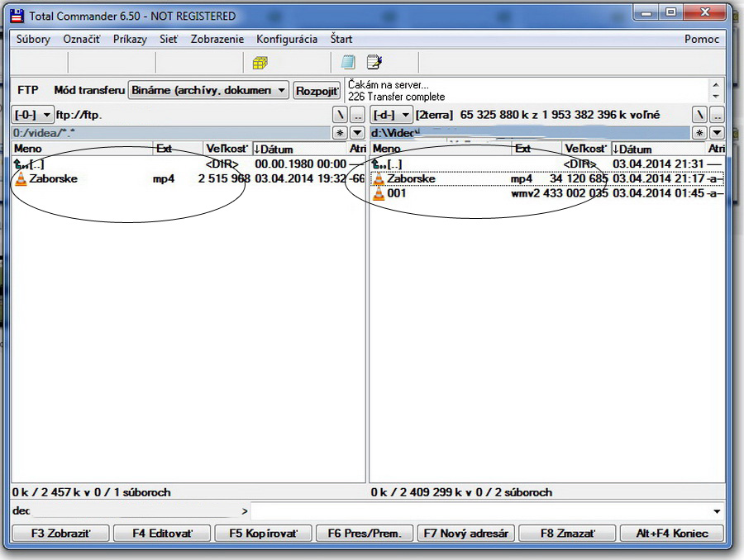Open the Štart menu
Viewport: 744px width, 560px height.
pyautogui.click(x=341, y=40)
